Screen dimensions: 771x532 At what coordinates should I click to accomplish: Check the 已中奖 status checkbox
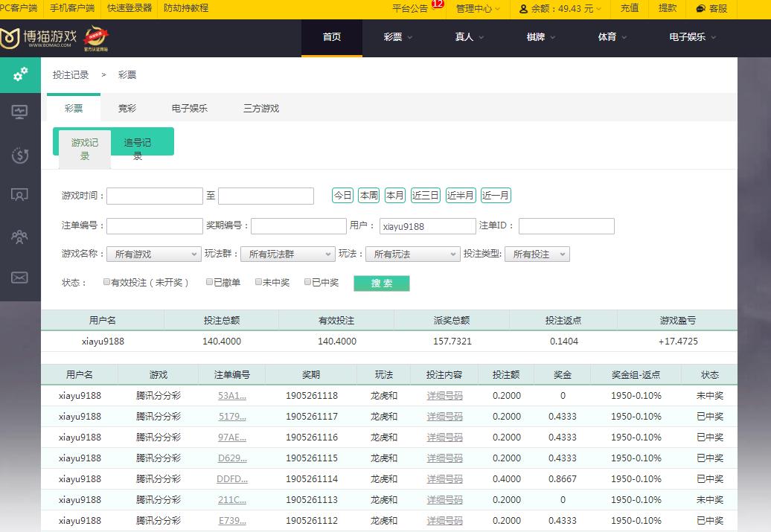[308, 282]
